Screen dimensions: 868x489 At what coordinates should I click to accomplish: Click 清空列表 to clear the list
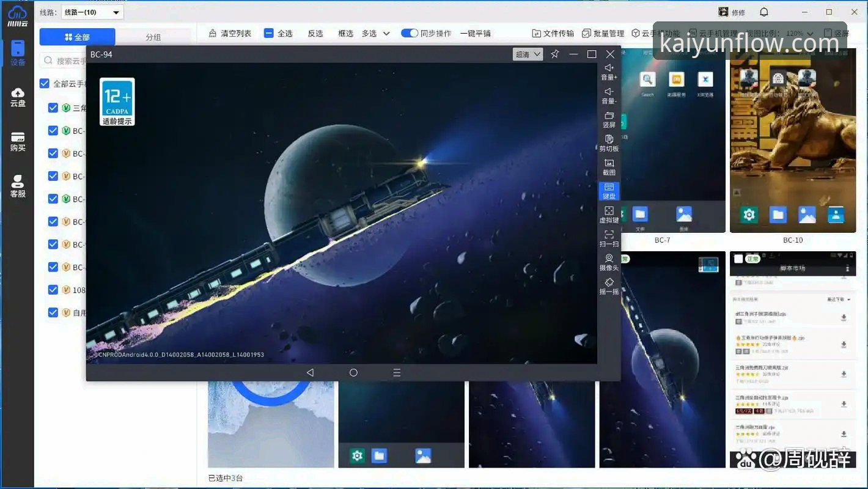click(230, 33)
